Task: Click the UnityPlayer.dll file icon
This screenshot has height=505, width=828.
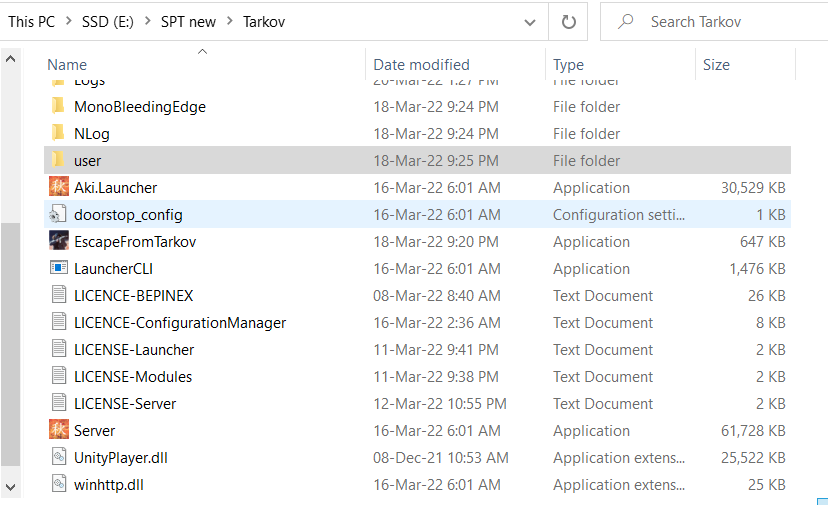Action: tap(59, 456)
